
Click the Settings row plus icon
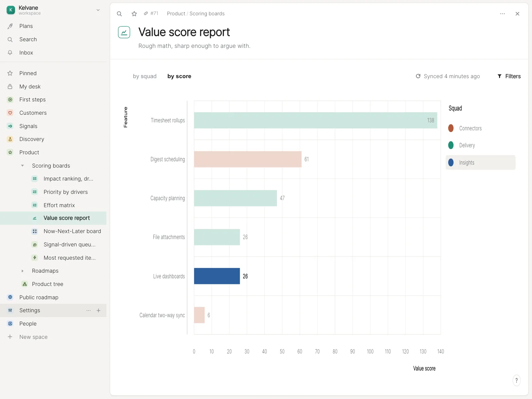point(98,310)
